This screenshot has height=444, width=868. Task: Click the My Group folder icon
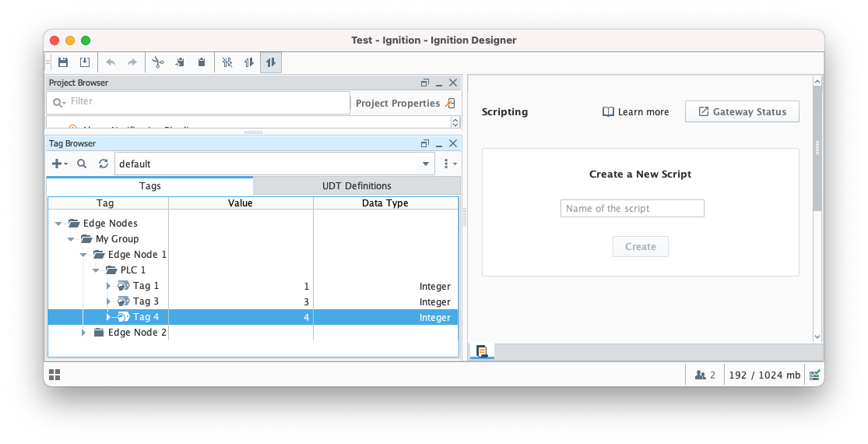(86, 238)
